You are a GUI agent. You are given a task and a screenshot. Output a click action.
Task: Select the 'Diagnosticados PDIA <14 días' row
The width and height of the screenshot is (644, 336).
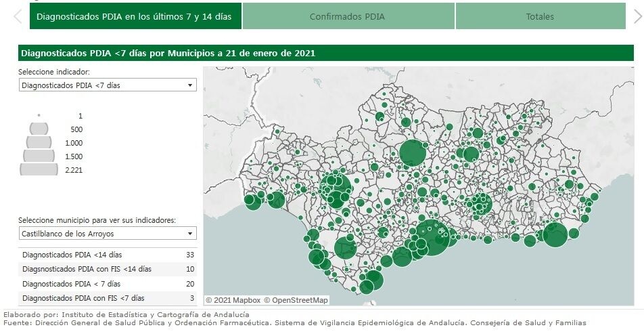[x=107, y=255]
